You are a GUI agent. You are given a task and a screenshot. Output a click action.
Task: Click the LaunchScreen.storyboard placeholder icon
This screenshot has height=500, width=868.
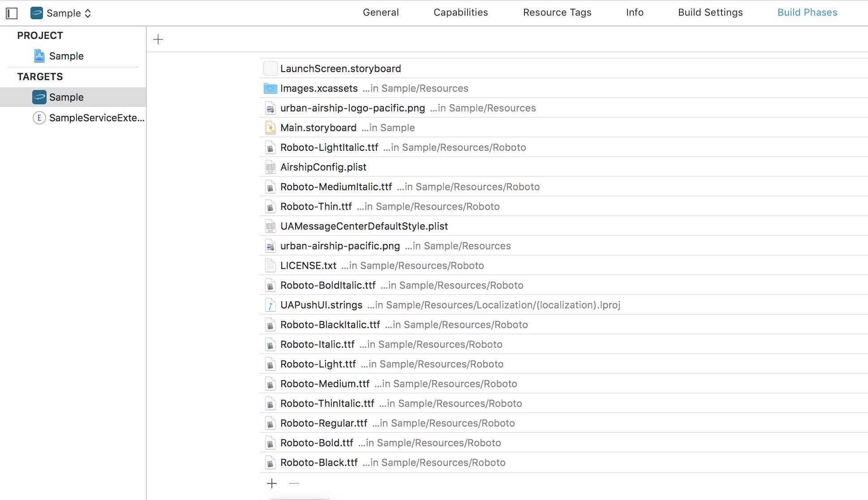click(270, 68)
